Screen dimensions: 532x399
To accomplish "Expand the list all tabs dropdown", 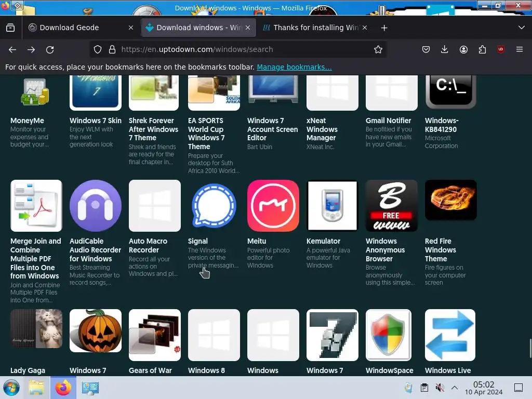I will tap(522, 28).
